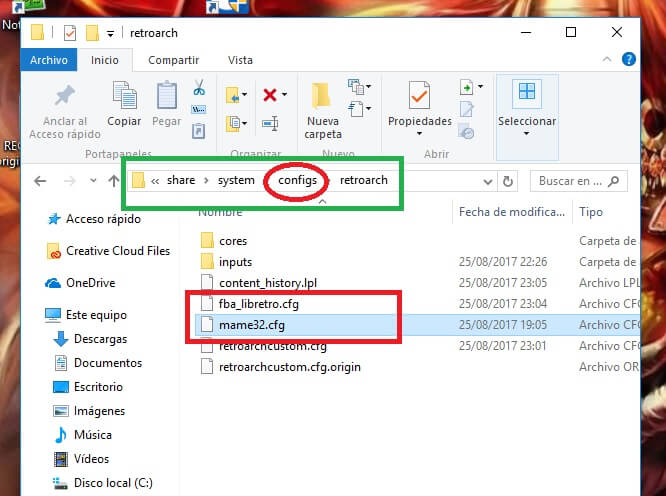The width and height of the screenshot is (666, 496).
Task: Sort by Tipo column header
Action: tap(591, 211)
